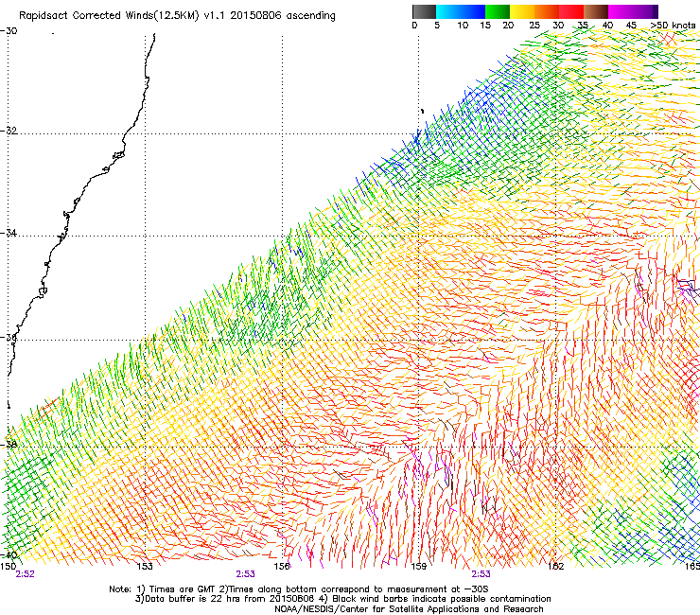
Task: Click the "2:53" time label between 153 and 156
Action: pos(246,574)
